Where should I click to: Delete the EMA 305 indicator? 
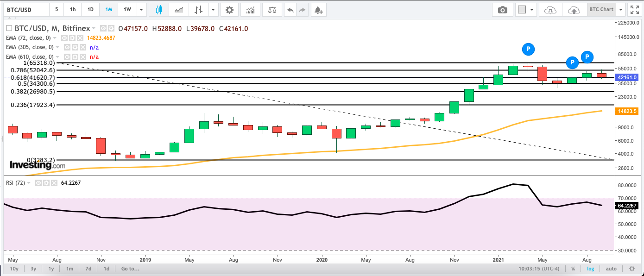pos(82,47)
